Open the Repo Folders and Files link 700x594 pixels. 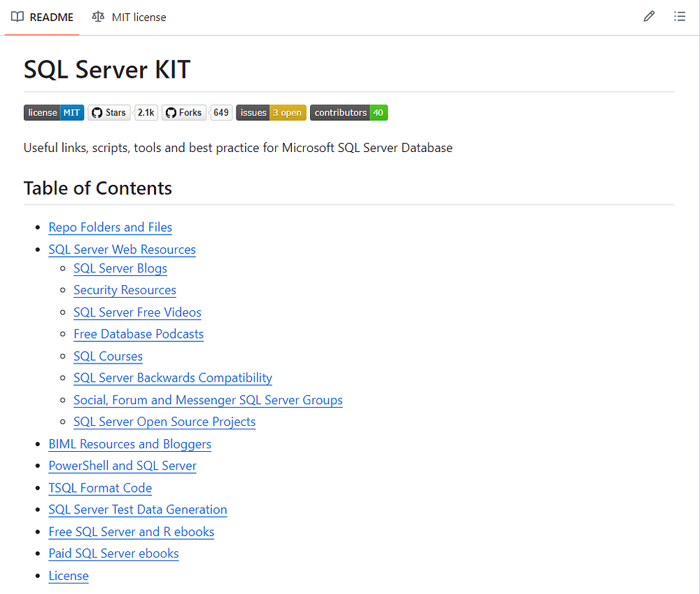[x=110, y=227]
